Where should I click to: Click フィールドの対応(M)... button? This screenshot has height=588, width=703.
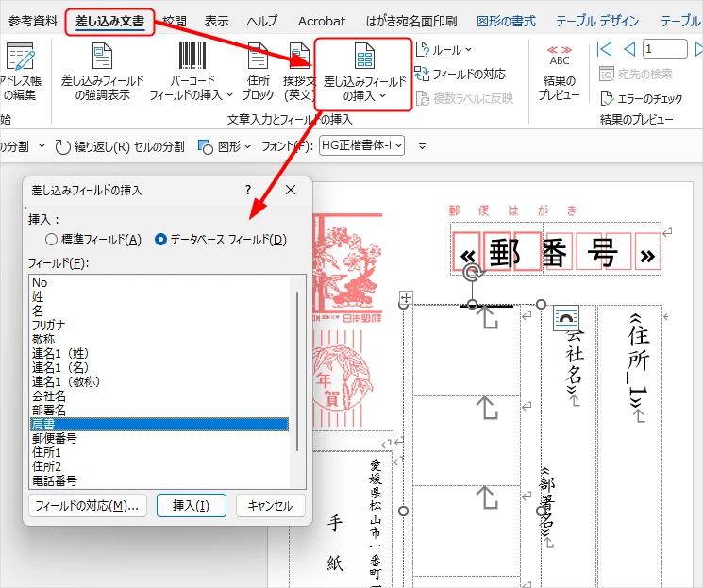tap(88, 506)
